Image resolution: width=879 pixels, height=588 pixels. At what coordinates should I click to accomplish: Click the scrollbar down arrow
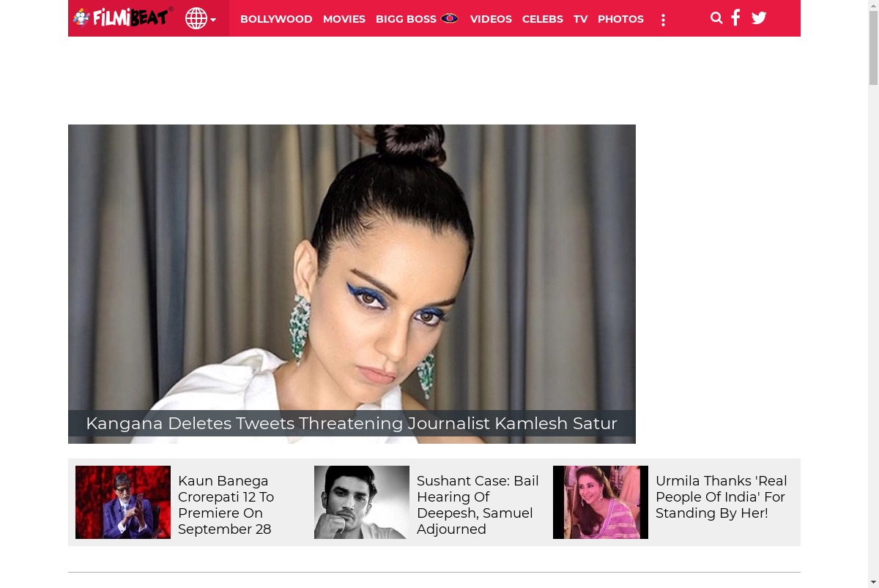pyautogui.click(x=873, y=582)
